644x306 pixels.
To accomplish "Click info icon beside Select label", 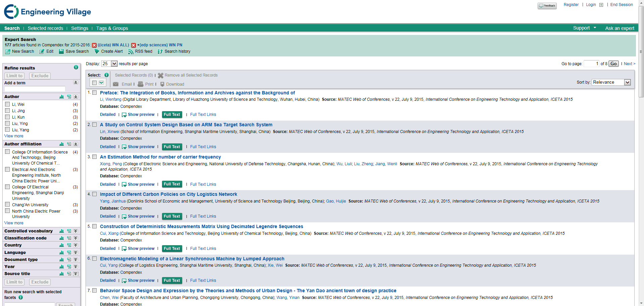I will tap(106, 75).
